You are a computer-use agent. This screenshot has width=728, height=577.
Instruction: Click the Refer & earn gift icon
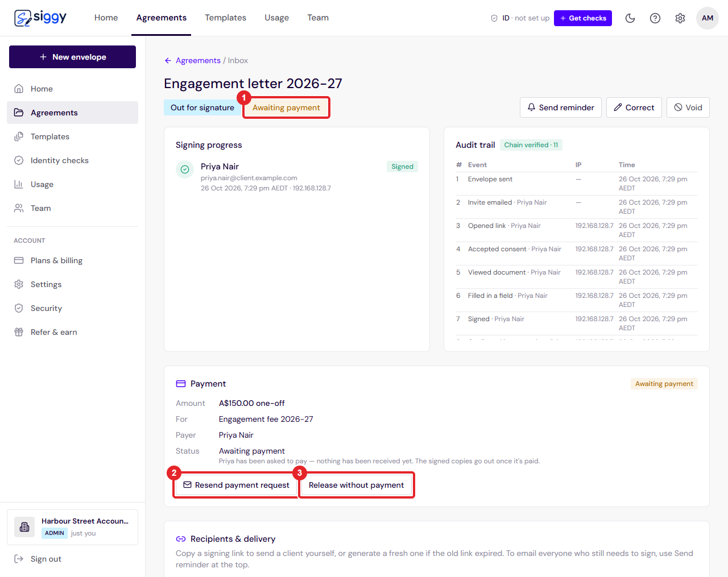pos(19,332)
